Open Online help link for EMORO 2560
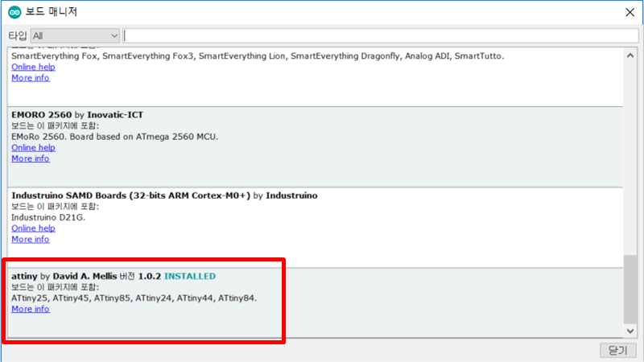 click(33, 148)
